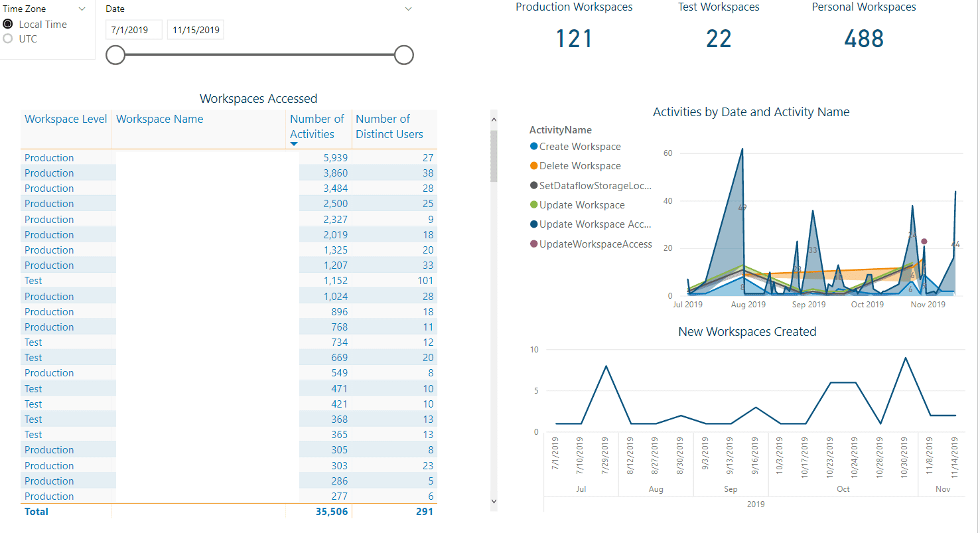Click the Test Workspaces card value 22
Image resolution: width=980 pixels, height=533 pixels.
pyautogui.click(x=719, y=38)
